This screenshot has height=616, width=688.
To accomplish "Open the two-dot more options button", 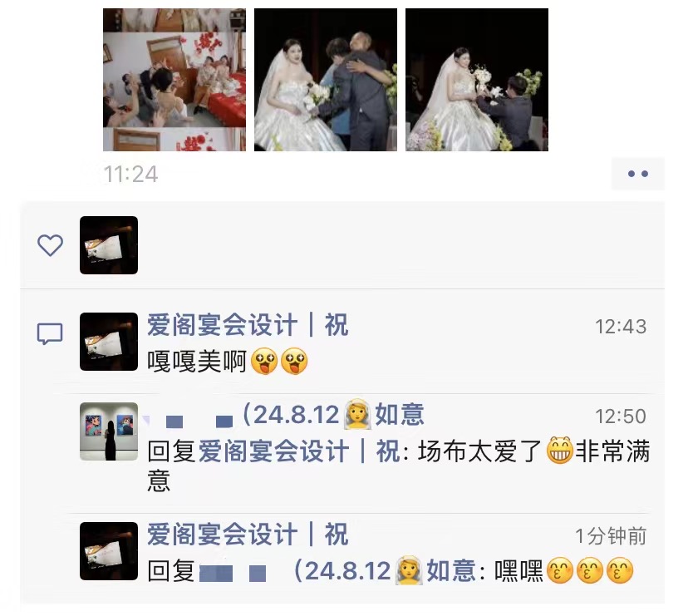I will tap(637, 174).
